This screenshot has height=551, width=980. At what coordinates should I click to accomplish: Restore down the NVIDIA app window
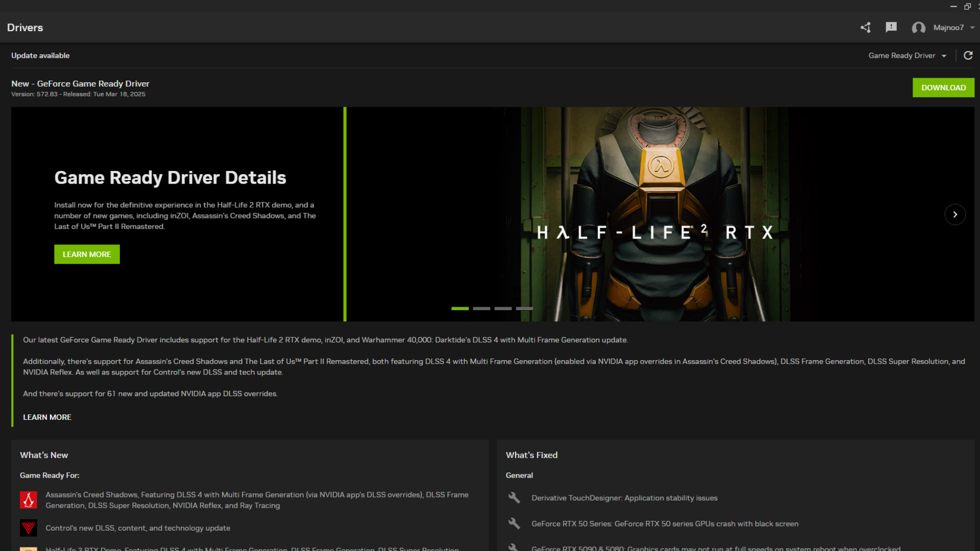[967, 6]
